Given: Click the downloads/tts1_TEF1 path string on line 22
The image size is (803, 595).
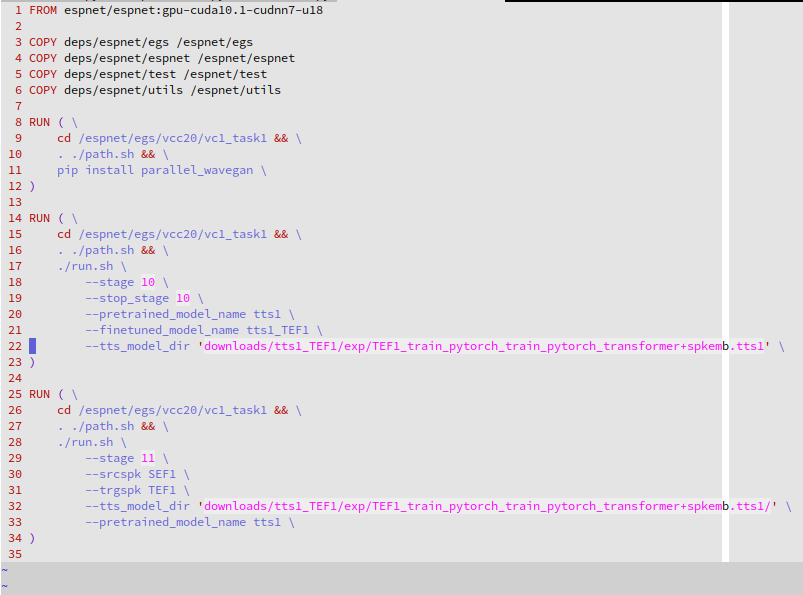Looking at the screenshot, I should 483,346.
